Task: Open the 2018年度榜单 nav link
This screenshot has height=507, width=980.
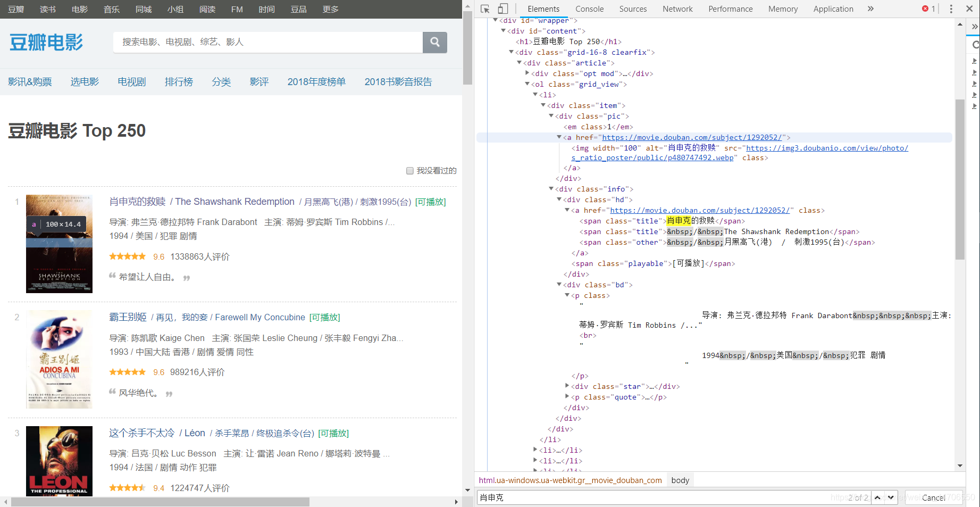Action: coord(316,82)
